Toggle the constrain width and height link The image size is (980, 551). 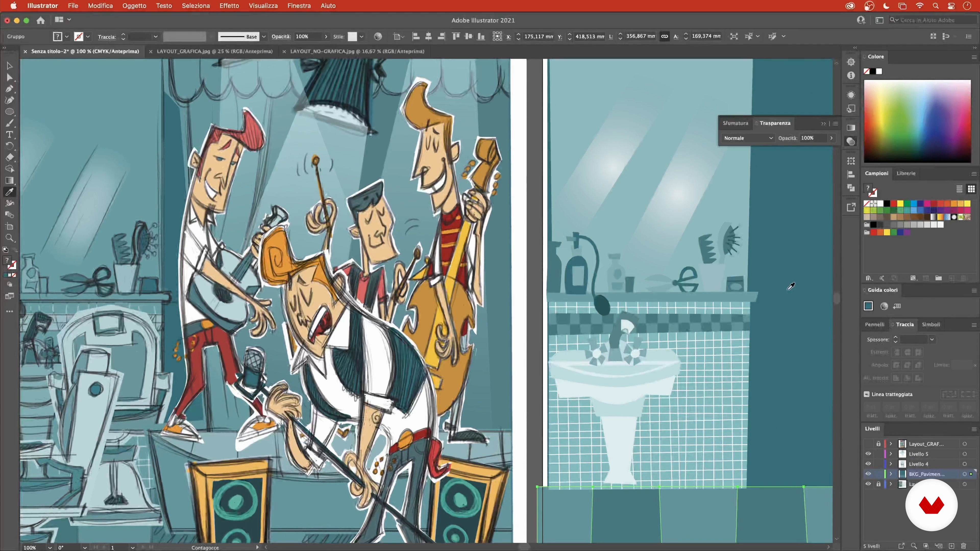click(665, 36)
